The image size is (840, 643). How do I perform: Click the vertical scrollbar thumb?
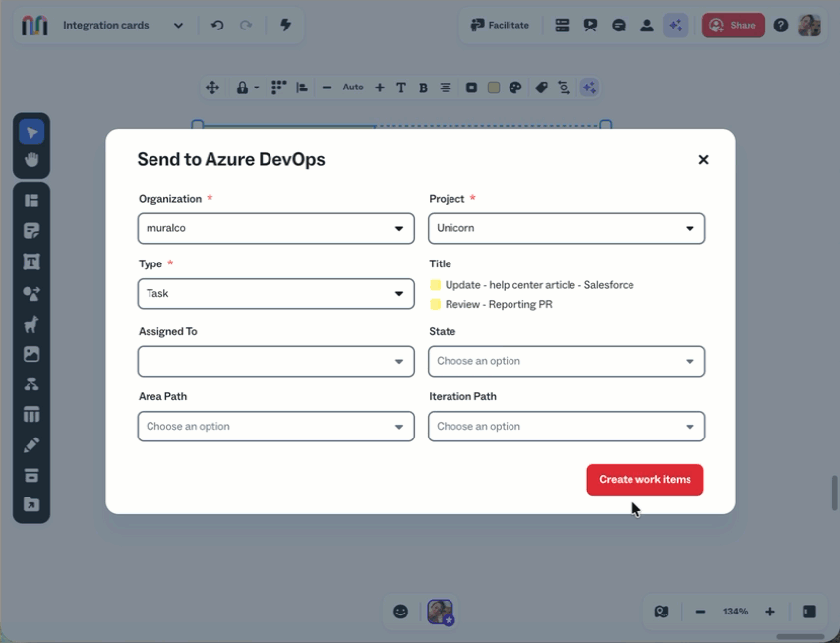835,493
